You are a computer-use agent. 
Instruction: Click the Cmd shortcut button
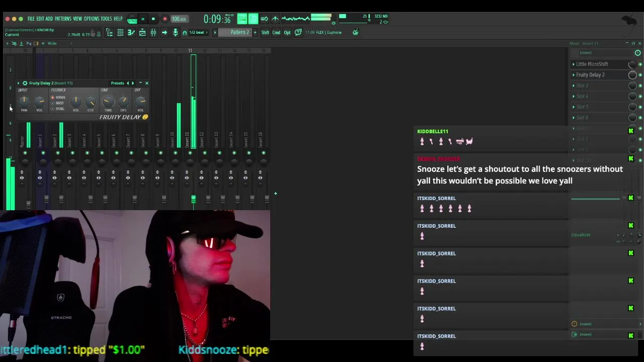click(x=276, y=33)
